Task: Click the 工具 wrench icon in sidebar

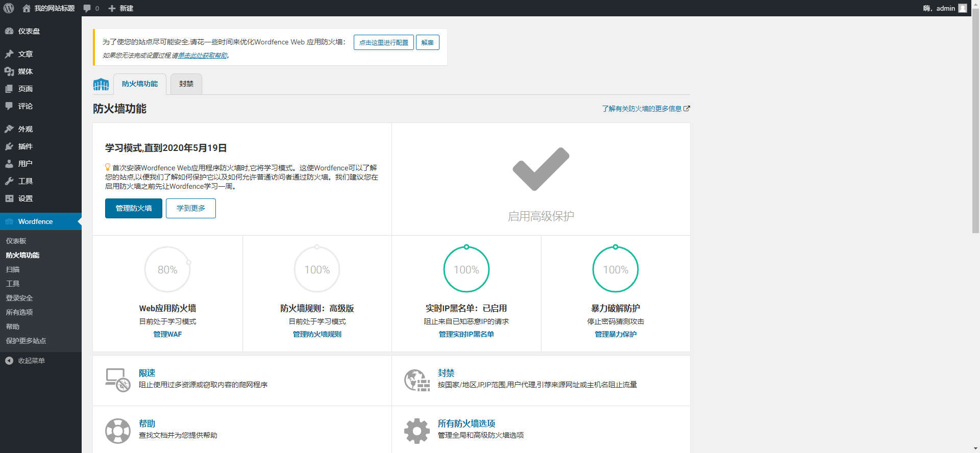Action: point(9,181)
